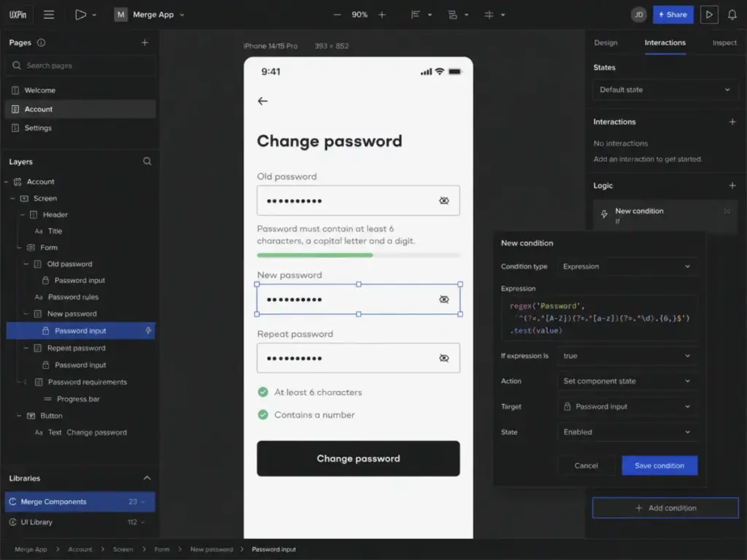This screenshot has width=747, height=560.
Task: Select the Password requirements layer
Action: [88, 382]
